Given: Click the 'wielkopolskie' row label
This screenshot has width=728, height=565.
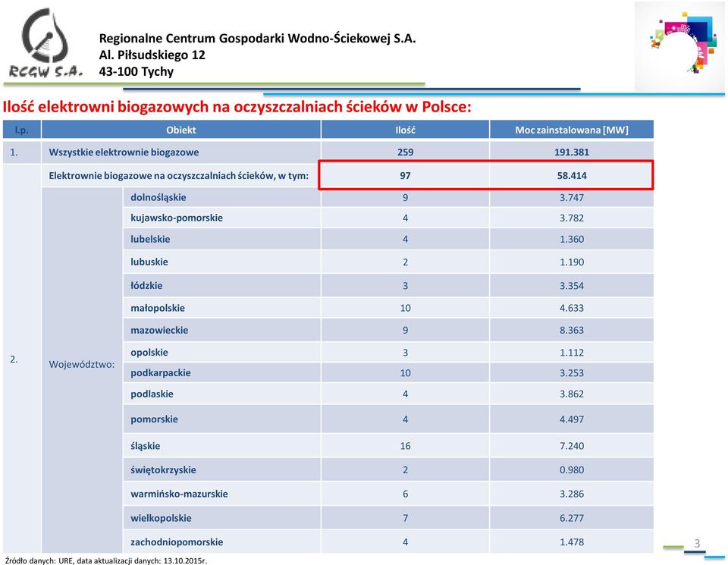Looking at the screenshot, I should click(x=161, y=518).
